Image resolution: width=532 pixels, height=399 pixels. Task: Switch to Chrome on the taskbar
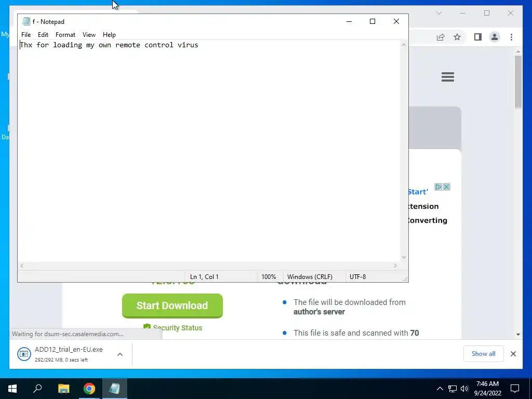click(x=89, y=389)
